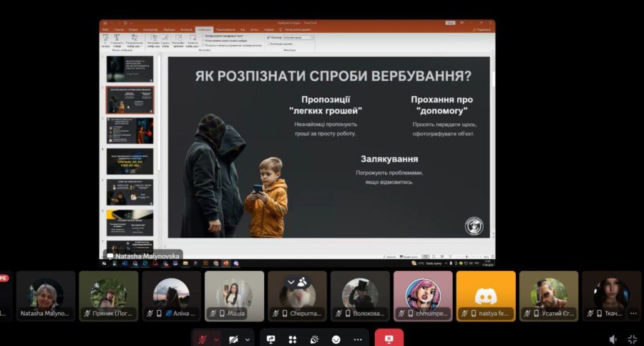Click the File tab in PowerPoint
The width and height of the screenshot is (644, 346).
105,30
